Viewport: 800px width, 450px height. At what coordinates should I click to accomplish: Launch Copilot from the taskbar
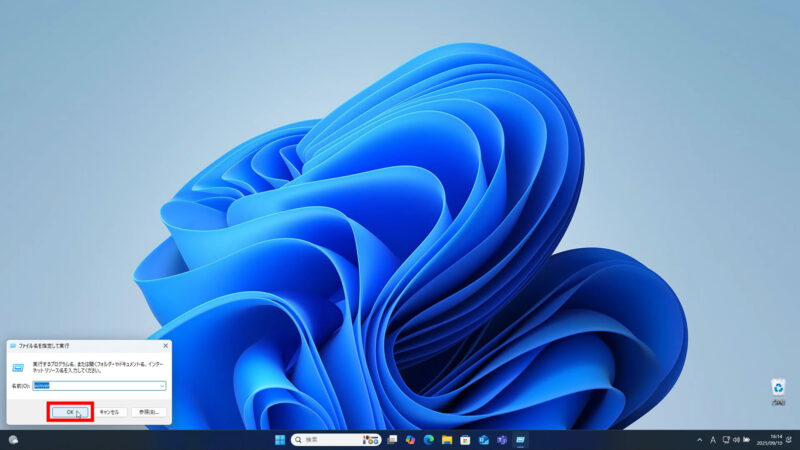coord(410,440)
